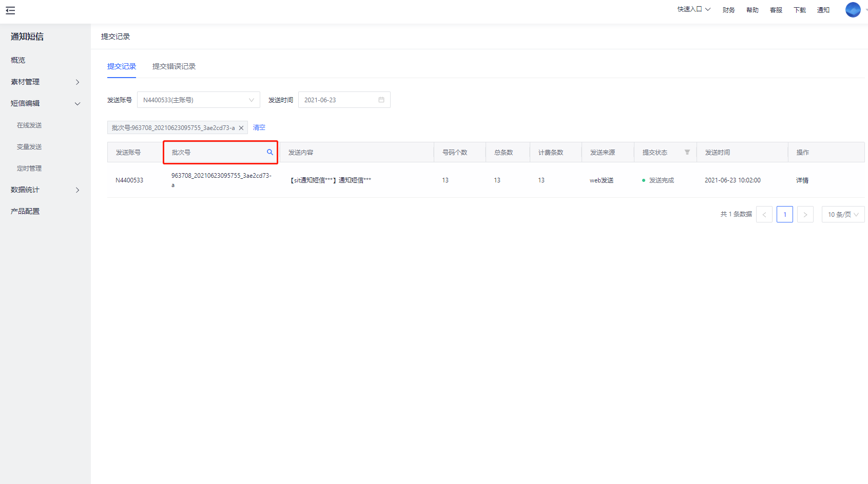Screen dimensions: 868x484
Task: Open 财务 in the top bar
Action: (x=729, y=10)
